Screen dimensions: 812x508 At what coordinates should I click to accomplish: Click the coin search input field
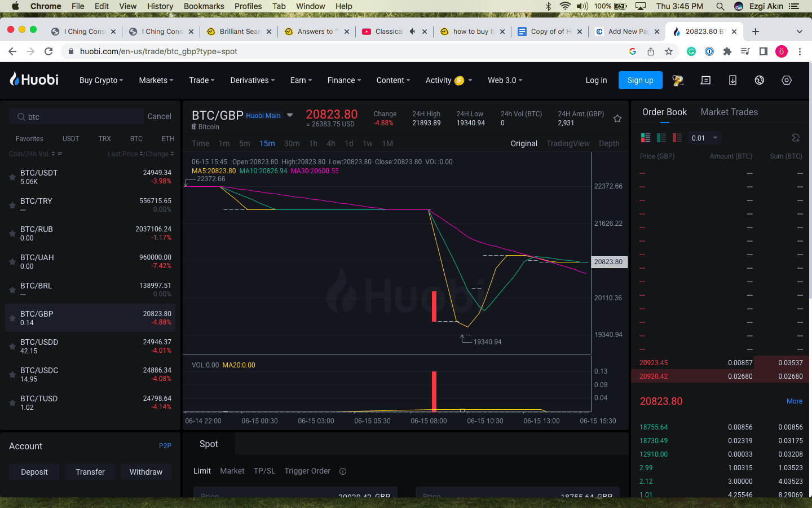tap(77, 117)
